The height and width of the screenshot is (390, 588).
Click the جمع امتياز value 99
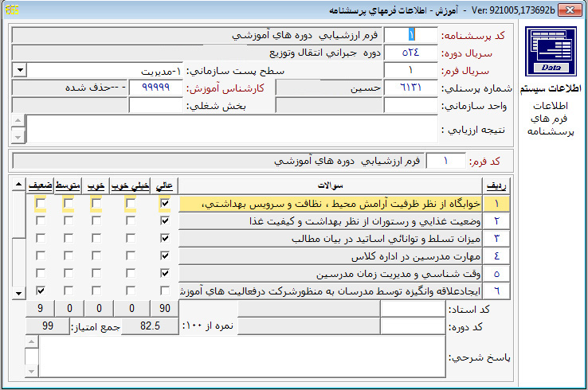[48, 326]
